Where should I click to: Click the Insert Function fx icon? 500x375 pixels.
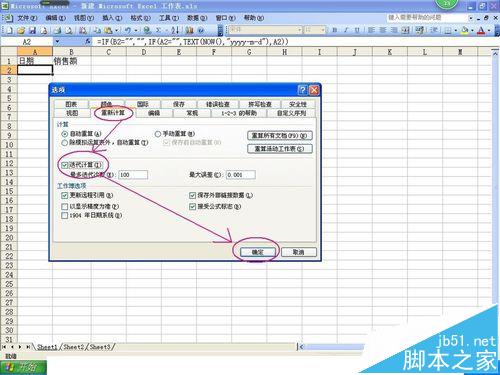(88, 42)
